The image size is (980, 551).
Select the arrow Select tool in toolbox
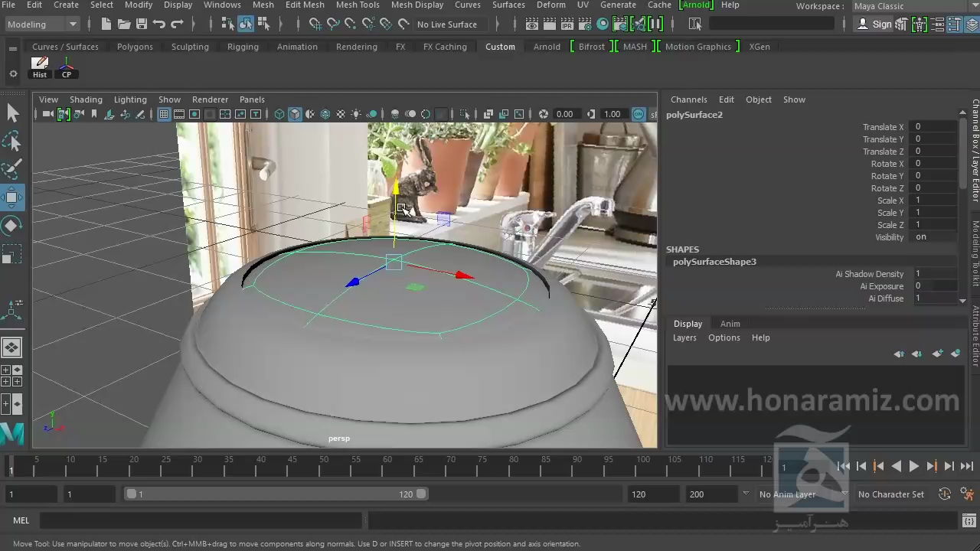12,113
